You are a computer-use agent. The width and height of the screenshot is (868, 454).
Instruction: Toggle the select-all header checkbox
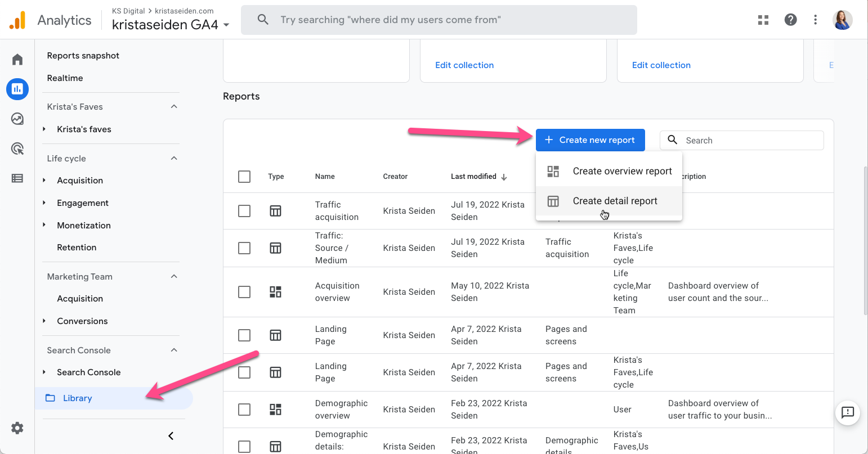tap(244, 177)
